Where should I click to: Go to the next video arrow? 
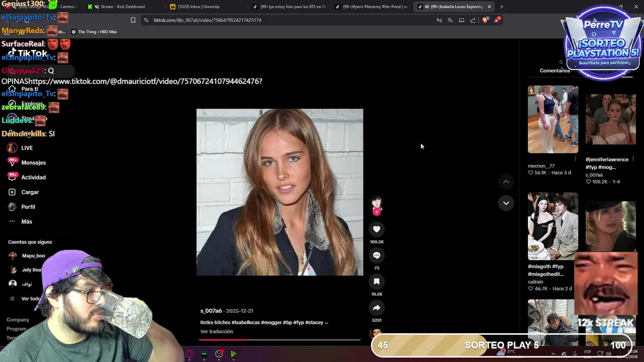[506, 203]
